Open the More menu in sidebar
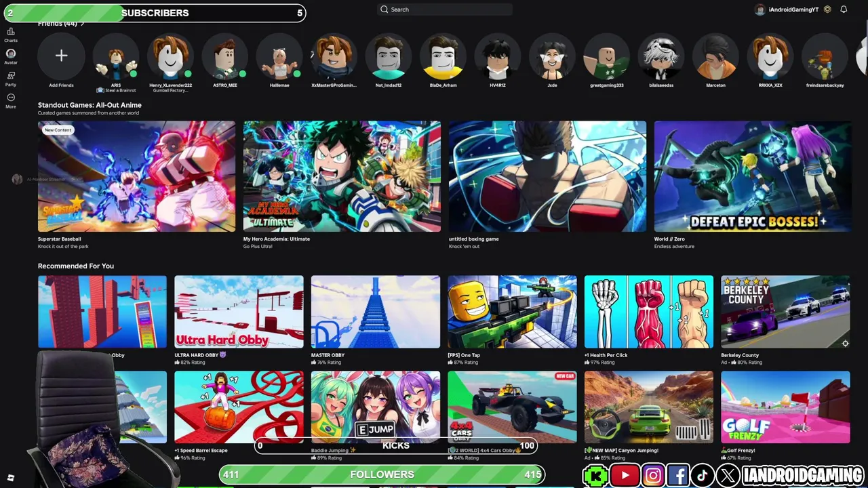 click(x=11, y=100)
